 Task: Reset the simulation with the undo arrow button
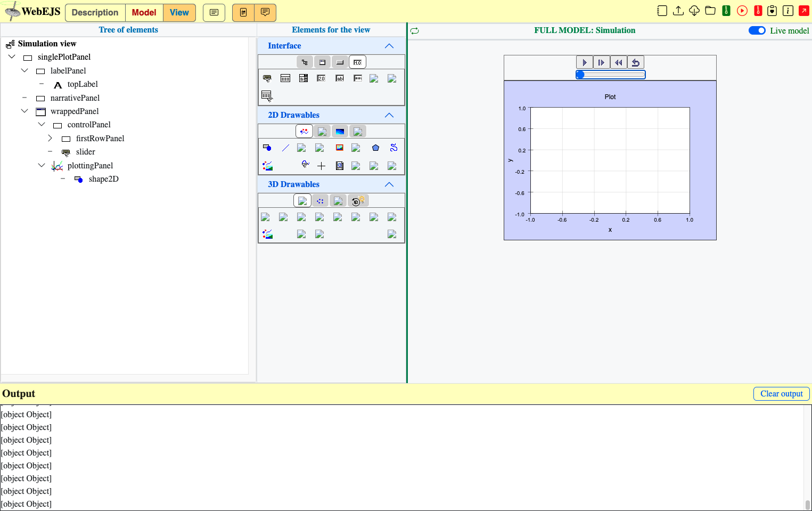(x=636, y=62)
